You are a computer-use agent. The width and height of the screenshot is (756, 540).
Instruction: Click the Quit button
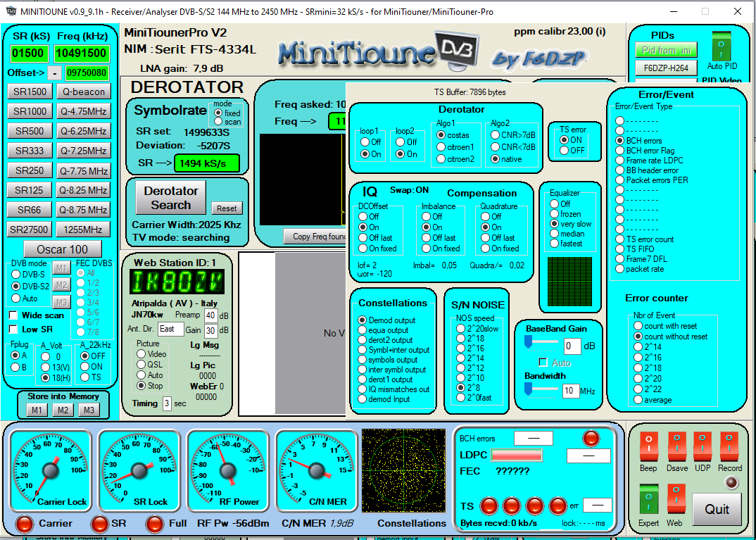pyautogui.click(x=717, y=508)
